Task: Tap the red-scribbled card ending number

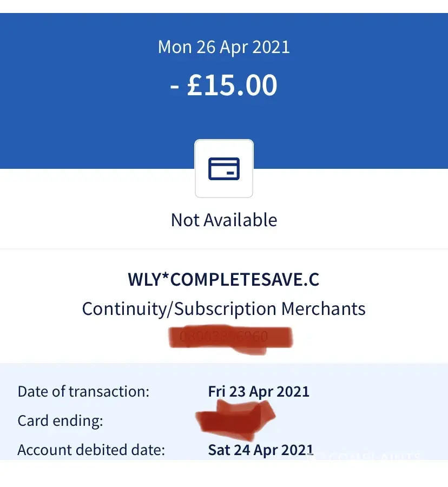Action: click(235, 420)
